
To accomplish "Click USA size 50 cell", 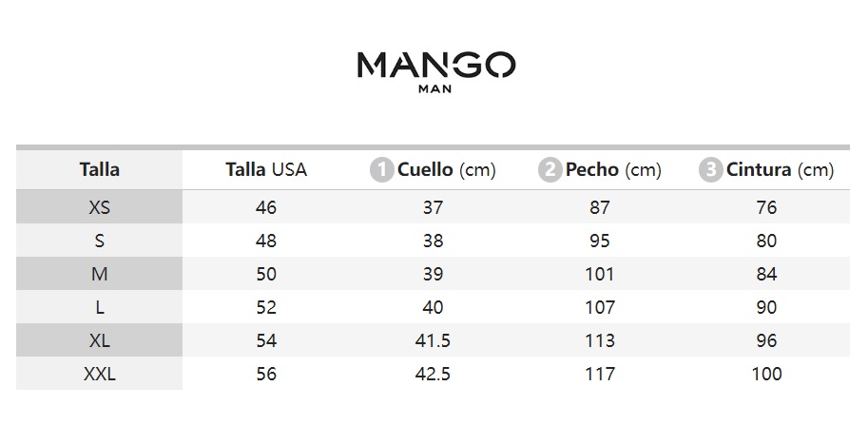I will click(266, 274).
